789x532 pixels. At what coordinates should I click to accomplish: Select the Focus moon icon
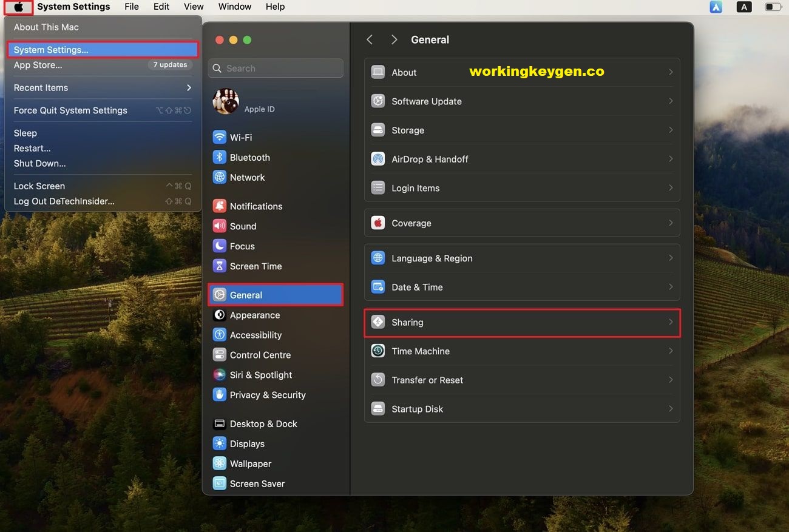[219, 246]
